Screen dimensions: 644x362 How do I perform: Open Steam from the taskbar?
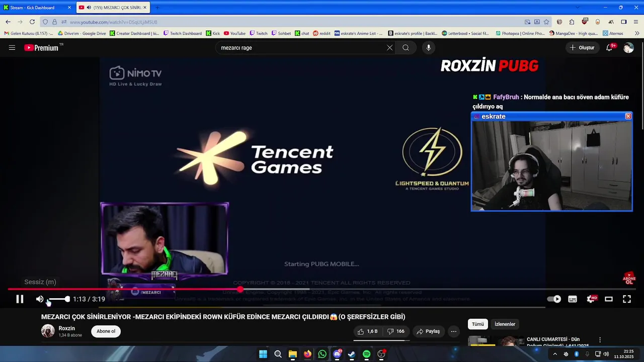coord(352,354)
